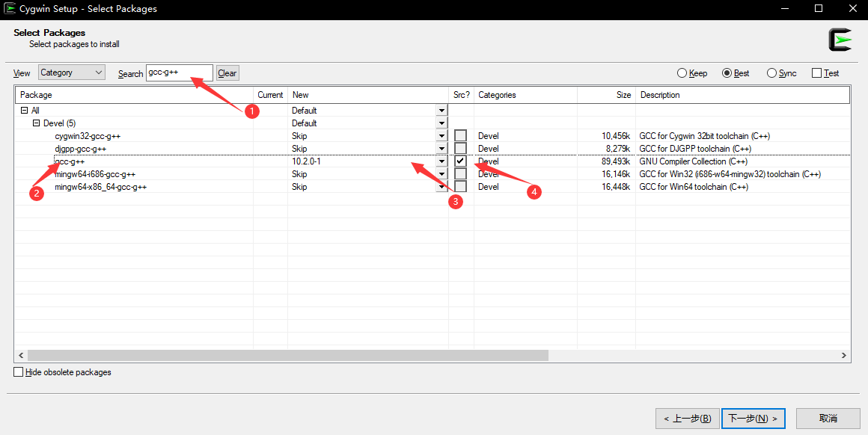This screenshot has width=868, height=435.
Task: Sort by the Package column header
Action: tap(135, 95)
